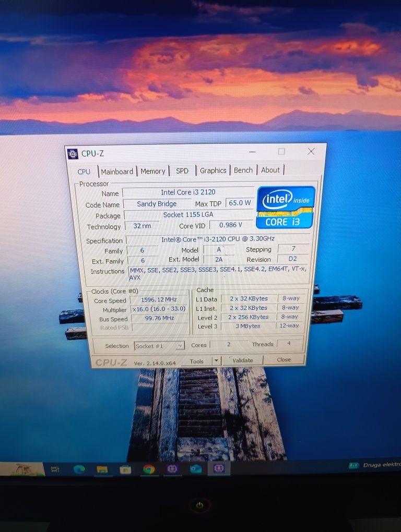401x532 pixels.
Task: Click the Ext. Model value '2A'
Action: (x=219, y=260)
